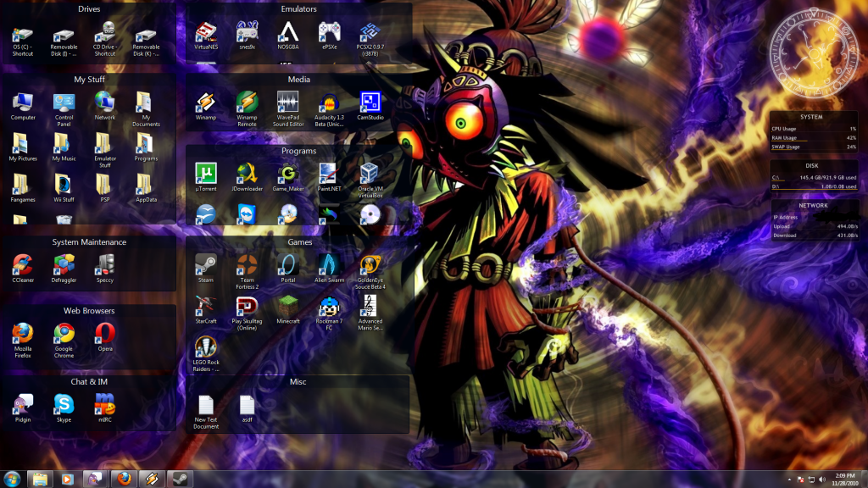Viewport: 868px width, 488px height.
Task: Launch the CamStudio icon
Action: click(x=370, y=106)
